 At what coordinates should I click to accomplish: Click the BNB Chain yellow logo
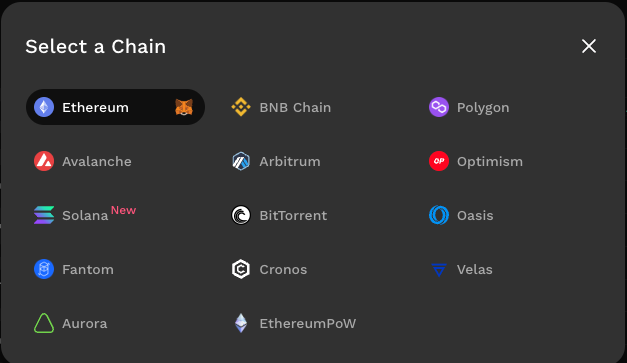click(241, 107)
